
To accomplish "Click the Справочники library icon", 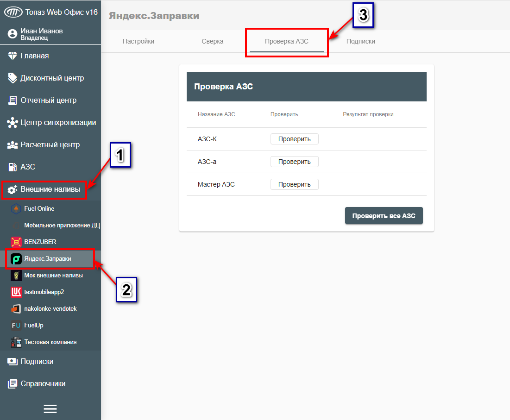I will pos(13,384).
